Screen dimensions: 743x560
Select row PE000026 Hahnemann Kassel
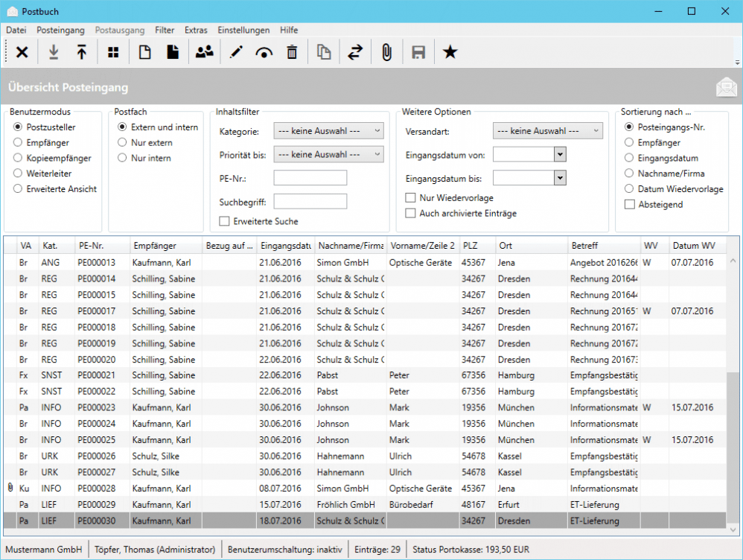pos(365,456)
